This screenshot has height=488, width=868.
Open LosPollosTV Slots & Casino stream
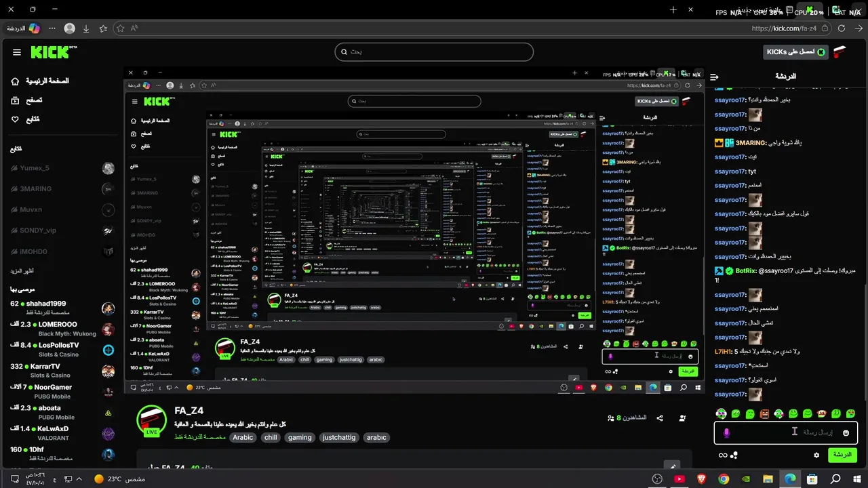coord(62,350)
